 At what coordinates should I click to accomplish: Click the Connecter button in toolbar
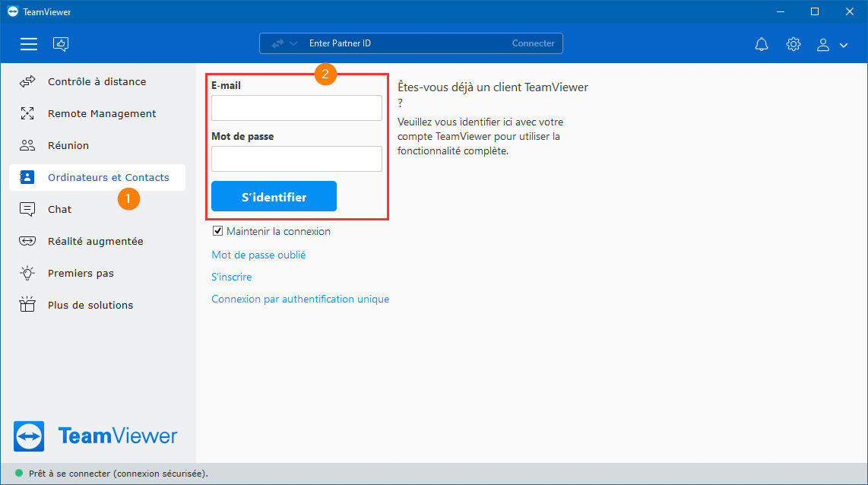(533, 43)
